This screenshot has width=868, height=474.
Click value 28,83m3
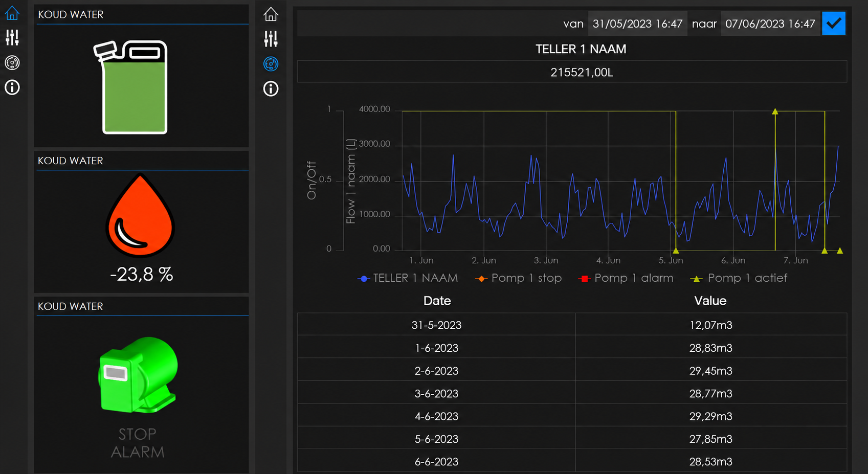(711, 348)
